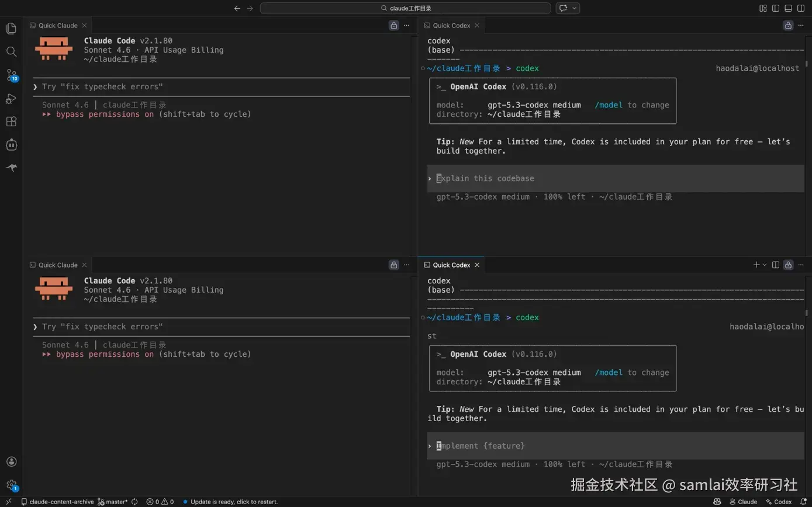The height and width of the screenshot is (507, 812).
Task: Click the command center search box
Action: coord(405,8)
